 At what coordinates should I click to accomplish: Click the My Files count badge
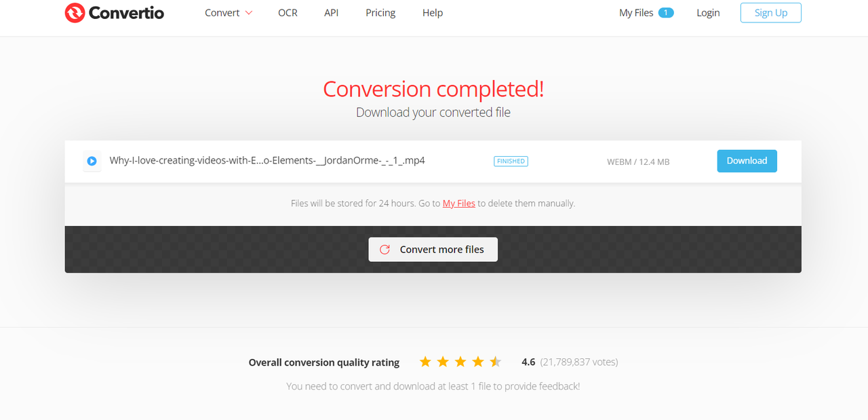[666, 13]
